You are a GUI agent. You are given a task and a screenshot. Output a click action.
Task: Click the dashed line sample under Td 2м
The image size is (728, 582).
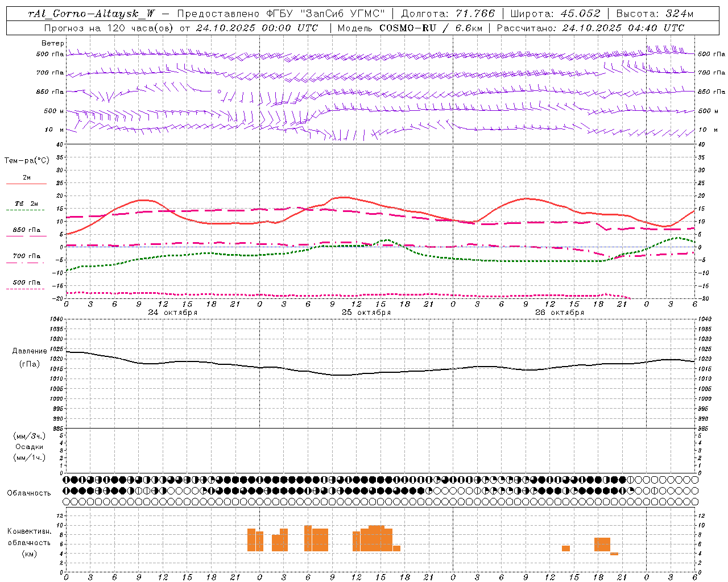click(x=25, y=210)
